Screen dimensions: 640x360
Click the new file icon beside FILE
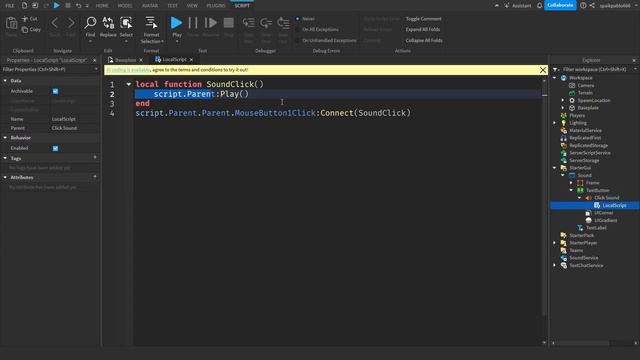[24, 5]
